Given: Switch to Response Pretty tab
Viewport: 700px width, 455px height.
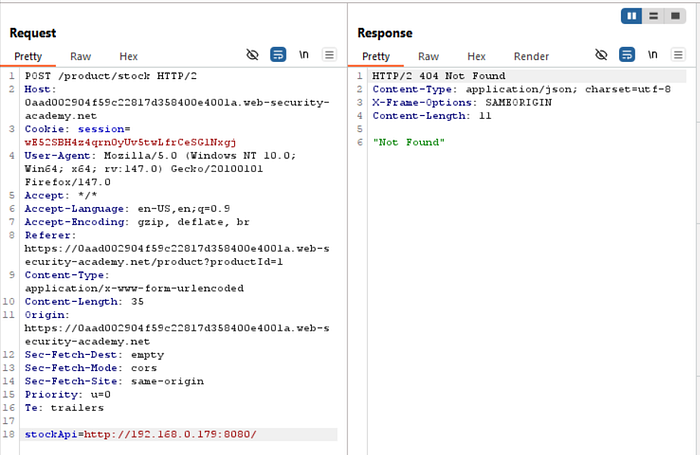Looking at the screenshot, I should 376,56.
